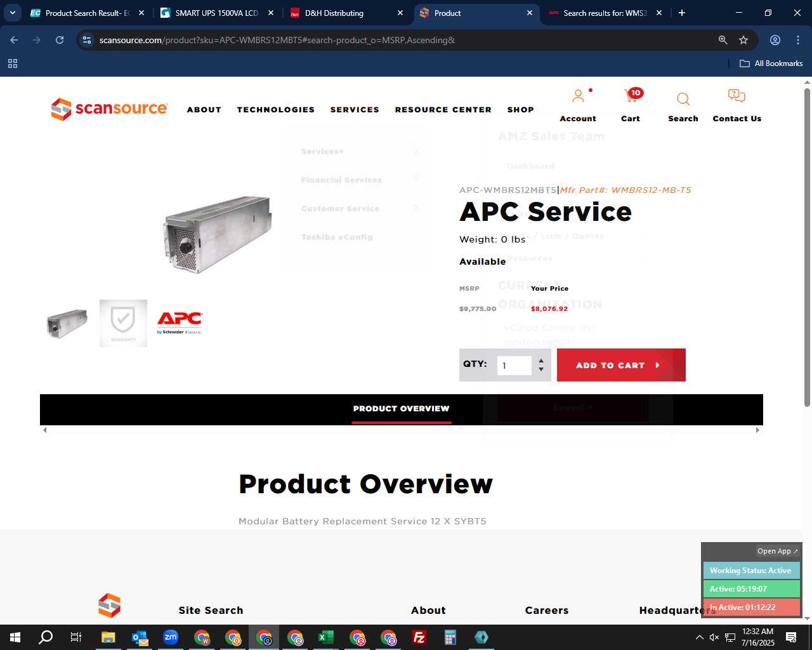Image resolution: width=812 pixels, height=650 pixels.
Task: Close the D&H Distributing tab
Action: coord(400,13)
